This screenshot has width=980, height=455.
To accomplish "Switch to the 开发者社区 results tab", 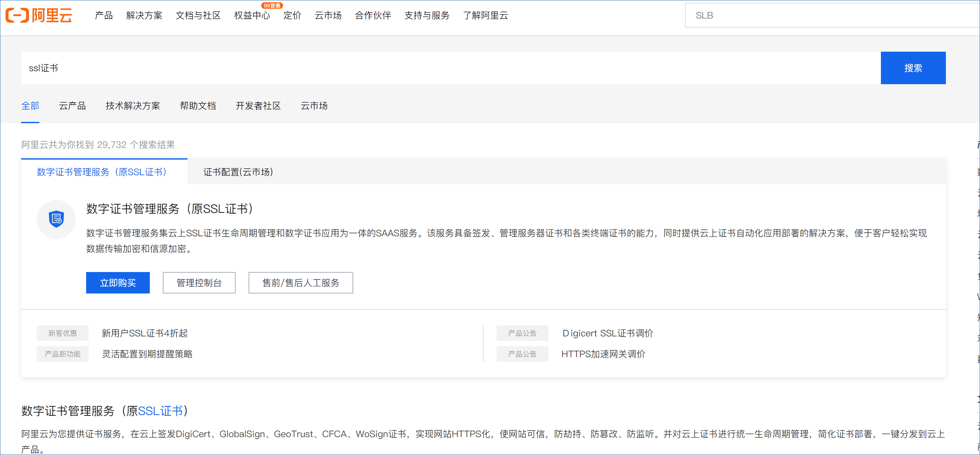I will click(258, 105).
